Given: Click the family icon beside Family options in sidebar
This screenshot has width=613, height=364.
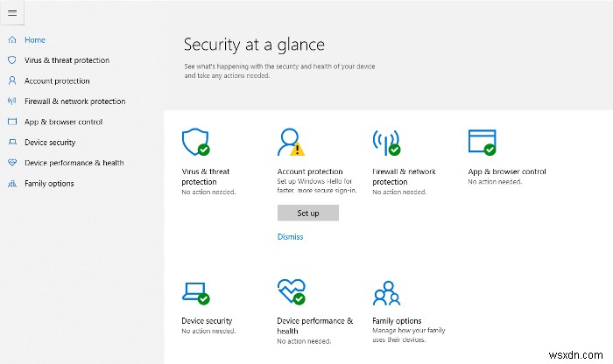Looking at the screenshot, I should (x=12, y=183).
